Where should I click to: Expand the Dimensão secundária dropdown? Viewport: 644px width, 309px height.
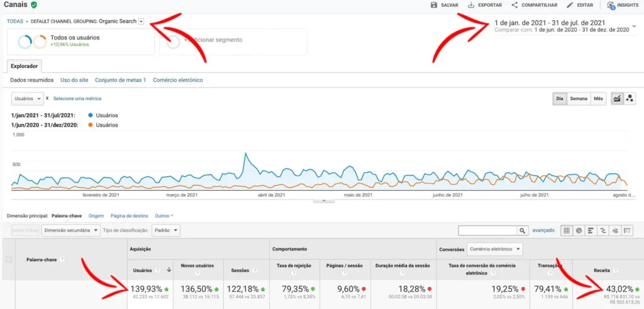tap(70, 230)
